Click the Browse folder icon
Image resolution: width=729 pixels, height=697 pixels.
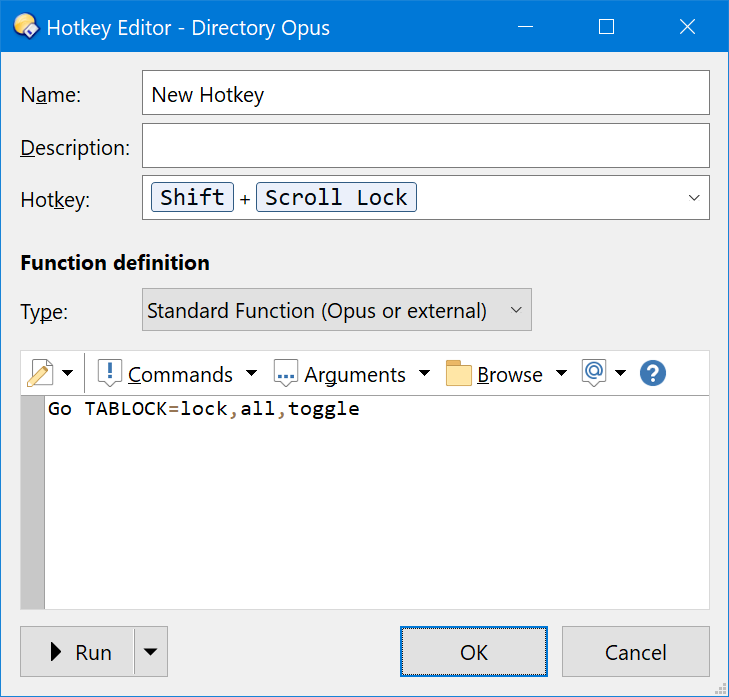pyautogui.click(x=459, y=374)
